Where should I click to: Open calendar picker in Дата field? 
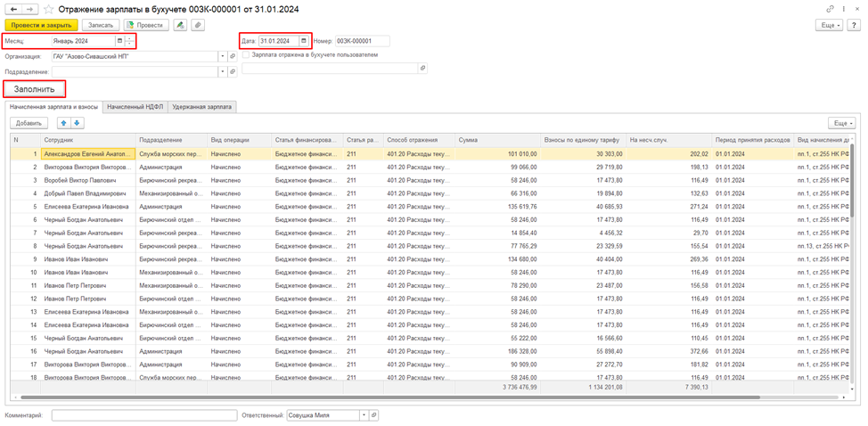pos(303,41)
